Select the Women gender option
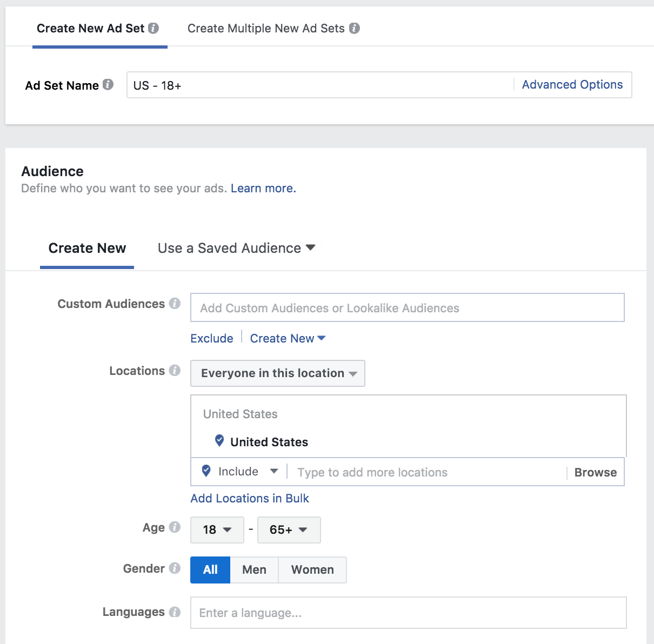 coord(312,570)
